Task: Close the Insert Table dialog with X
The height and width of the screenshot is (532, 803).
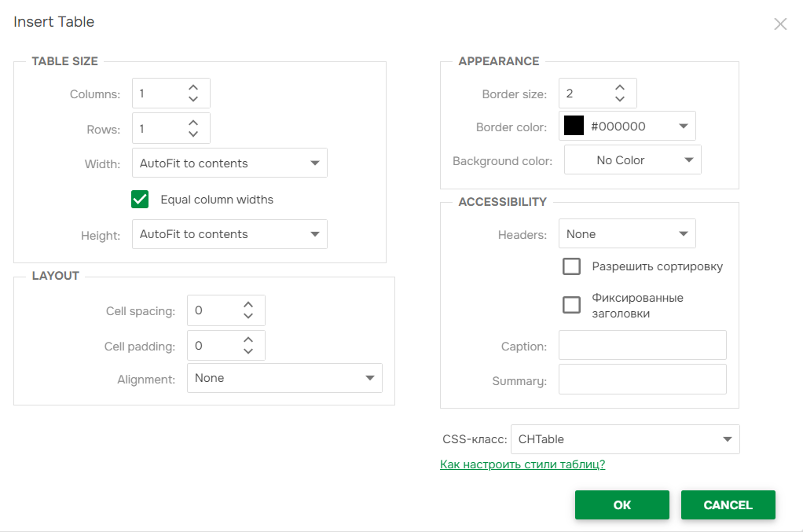Action: point(780,24)
